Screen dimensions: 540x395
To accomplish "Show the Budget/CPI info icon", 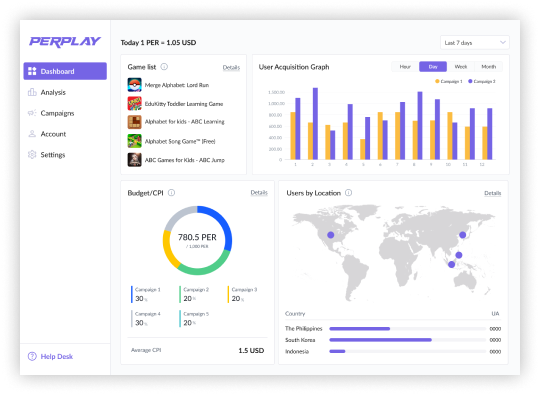I will click(171, 193).
